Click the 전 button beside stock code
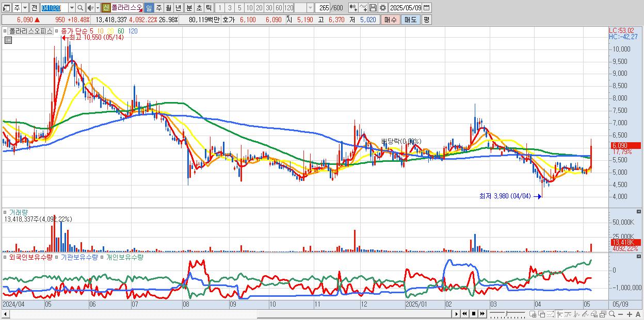644x320 pixels. pos(34,8)
